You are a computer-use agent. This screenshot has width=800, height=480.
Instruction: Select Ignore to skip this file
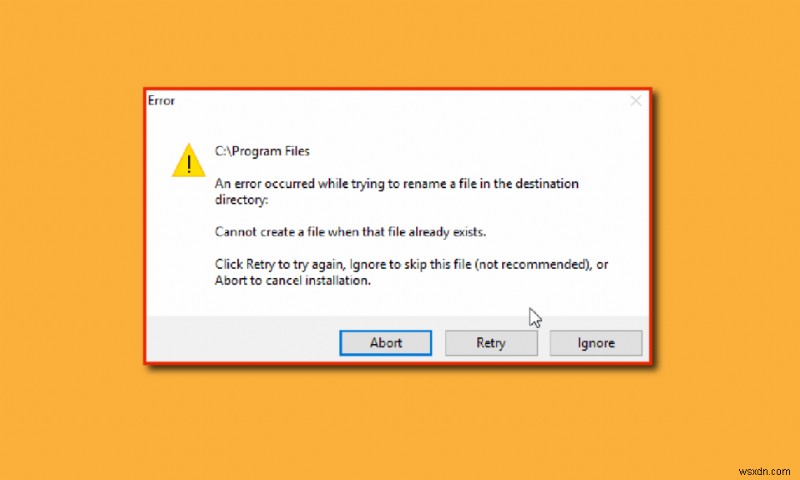click(x=596, y=343)
